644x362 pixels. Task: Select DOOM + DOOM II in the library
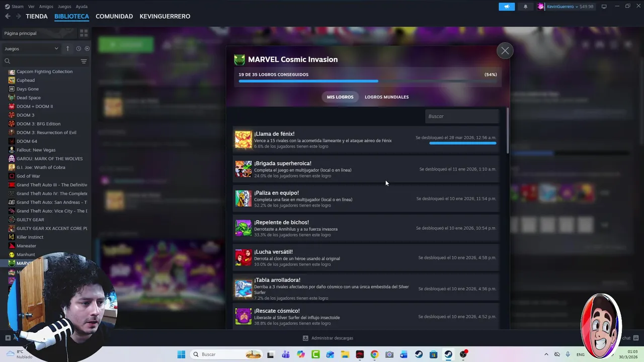pyautogui.click(x=35, y=107)
